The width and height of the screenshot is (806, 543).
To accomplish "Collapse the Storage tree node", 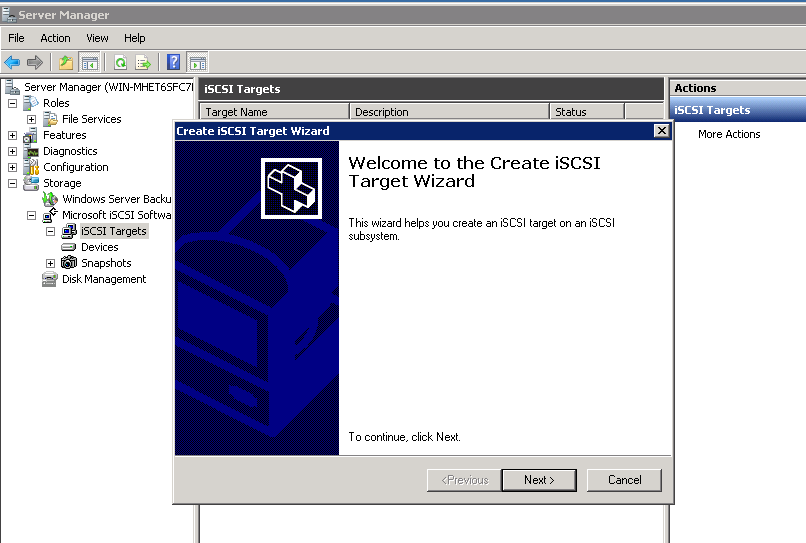I will [x=13, y=183].
